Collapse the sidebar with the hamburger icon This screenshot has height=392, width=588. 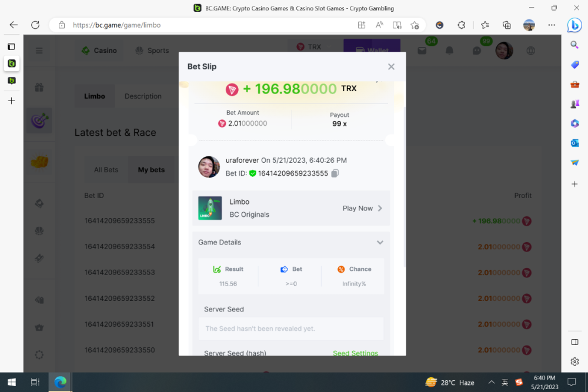(x=39, y=51)
